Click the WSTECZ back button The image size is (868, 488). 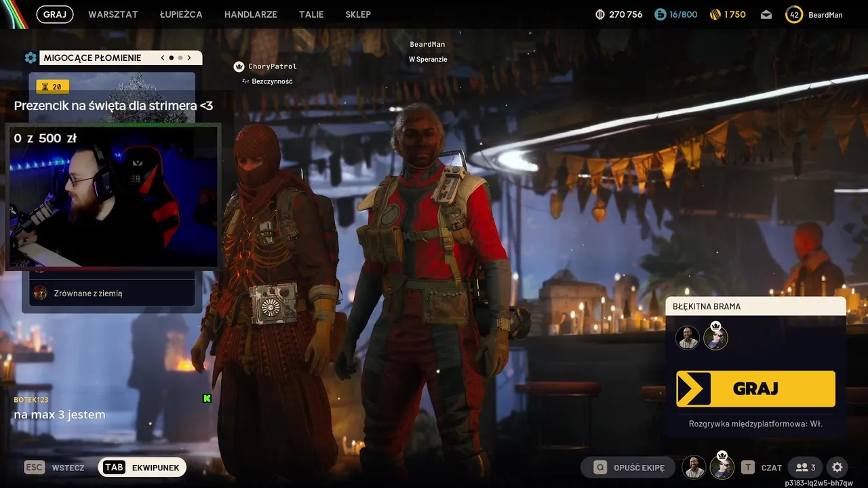55,468
